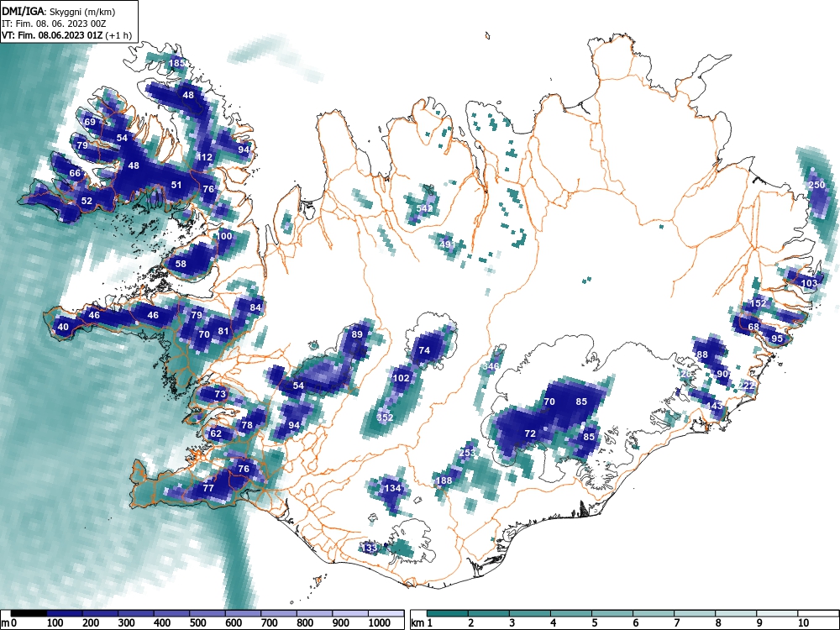Screen dimensions: 840x630
Task: Click the "74" value on the central glacier
Action: pos(424,350)
